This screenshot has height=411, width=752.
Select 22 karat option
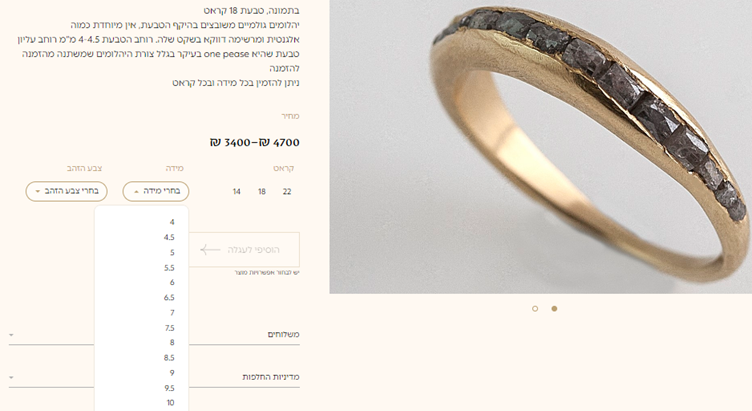(287, 192)
